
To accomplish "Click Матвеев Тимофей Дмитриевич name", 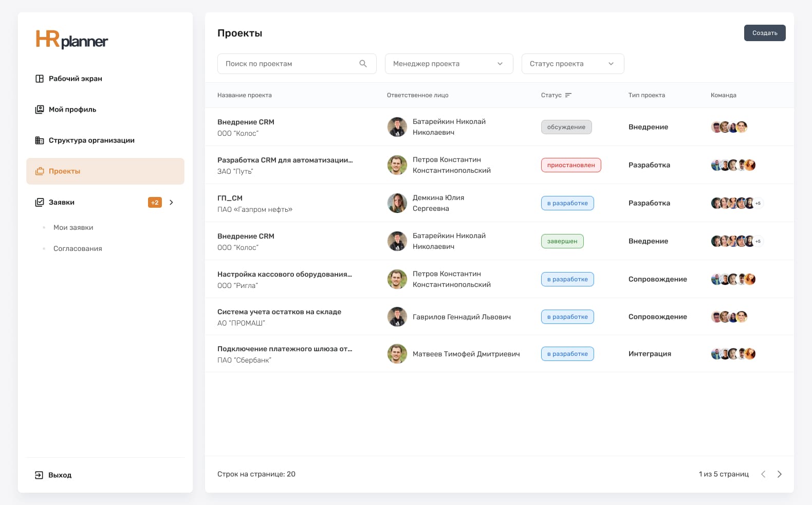I will coord(466,354).
